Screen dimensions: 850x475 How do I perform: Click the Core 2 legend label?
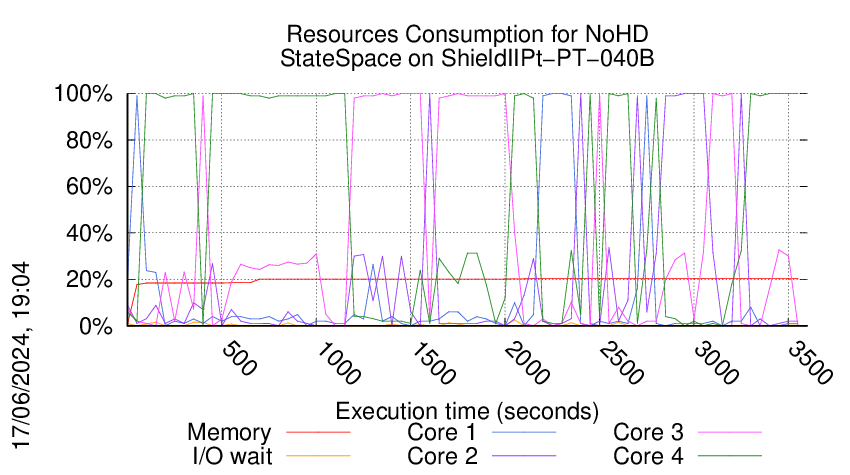[442, 456]
